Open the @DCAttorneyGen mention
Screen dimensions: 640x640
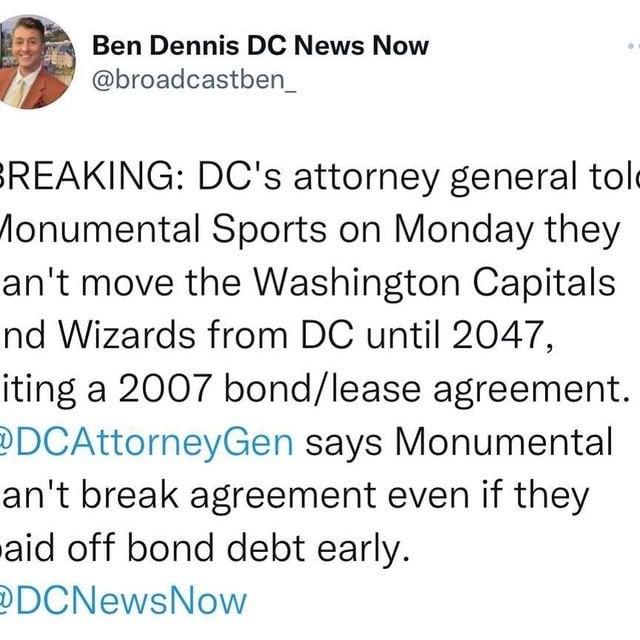click(x=148, y=443)
